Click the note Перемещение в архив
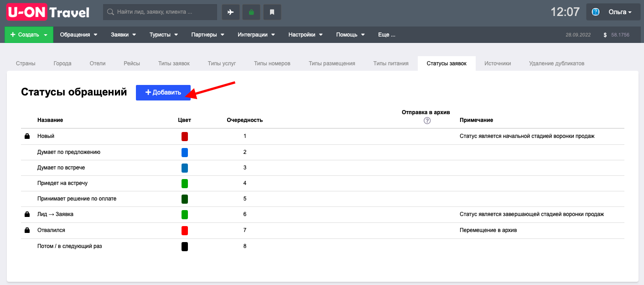This screenshot has width=644, height=285. [488, 230]
